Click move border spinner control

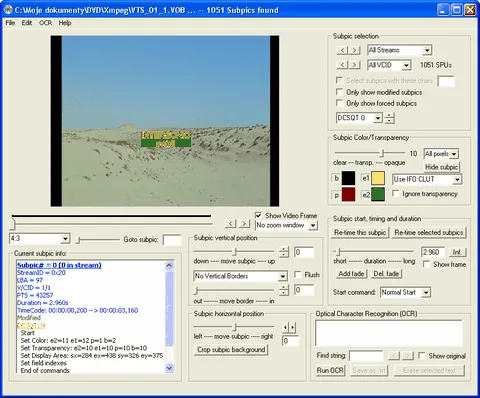coord(284,290)
